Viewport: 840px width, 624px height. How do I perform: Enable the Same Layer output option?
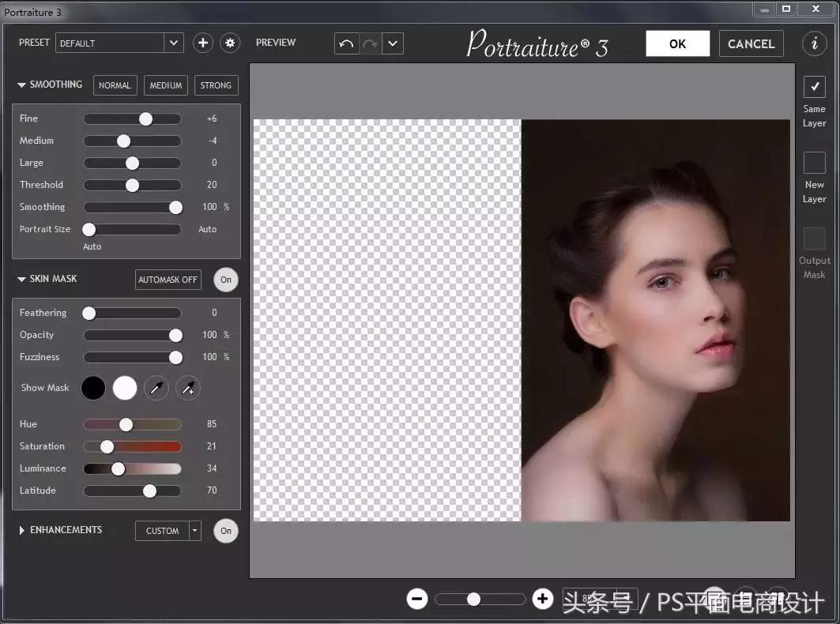(815, 88)
